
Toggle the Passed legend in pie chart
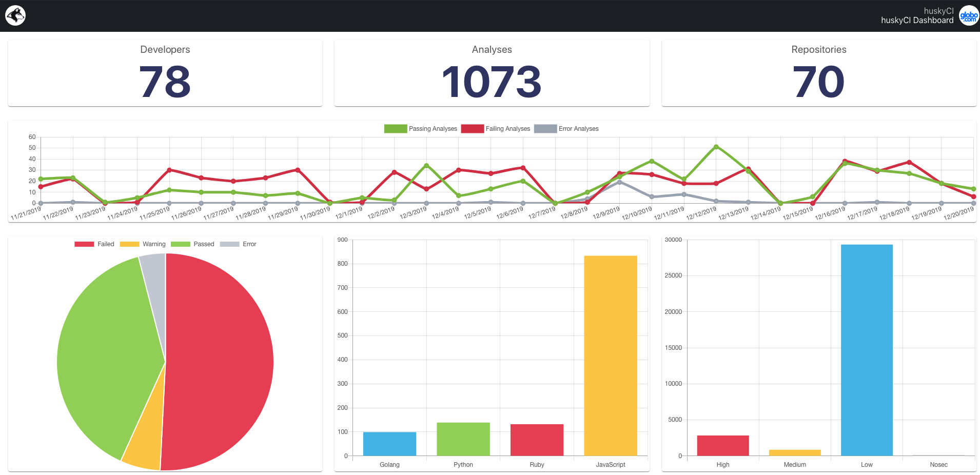point(192,244)
